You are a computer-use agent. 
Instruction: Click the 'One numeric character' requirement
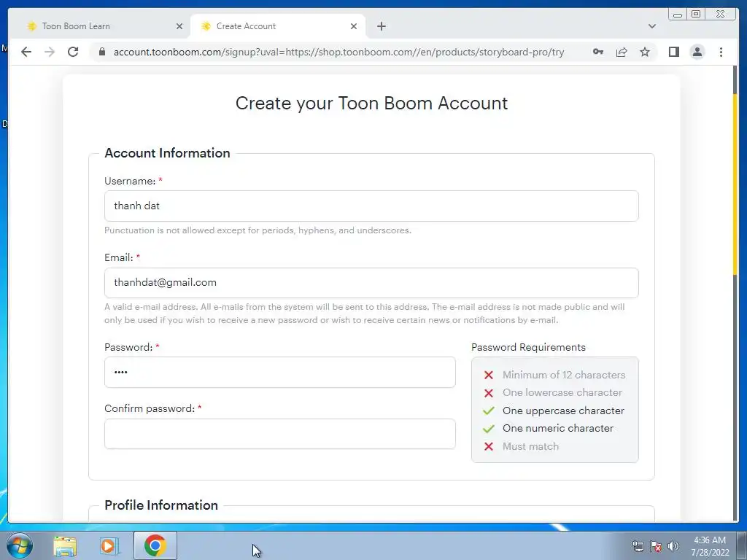[x=558, y=428]
